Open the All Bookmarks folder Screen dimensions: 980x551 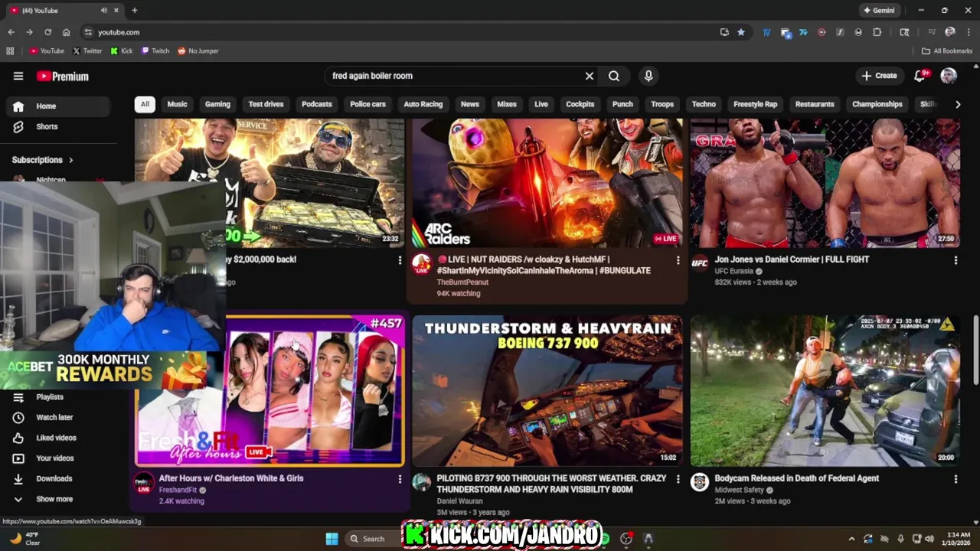click(947, 51)
